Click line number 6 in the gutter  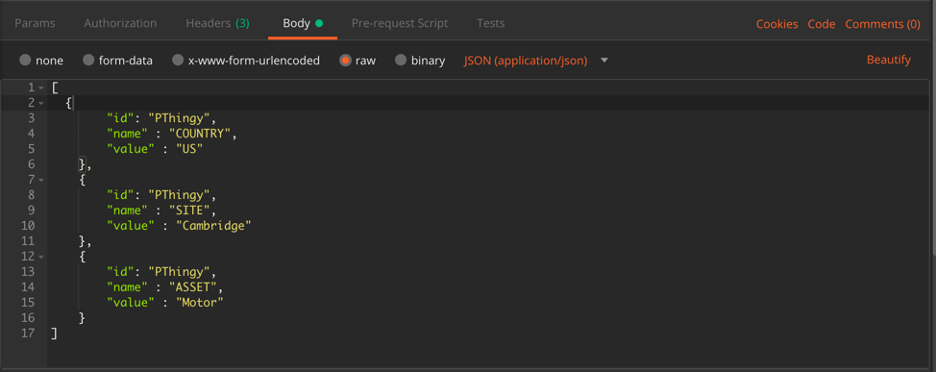point(32,164)
